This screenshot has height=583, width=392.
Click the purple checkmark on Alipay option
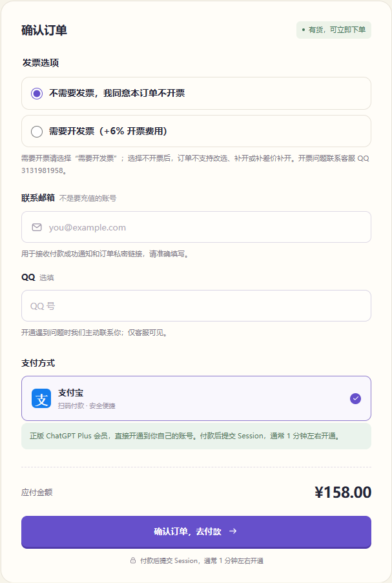click(x=356, y=398)
